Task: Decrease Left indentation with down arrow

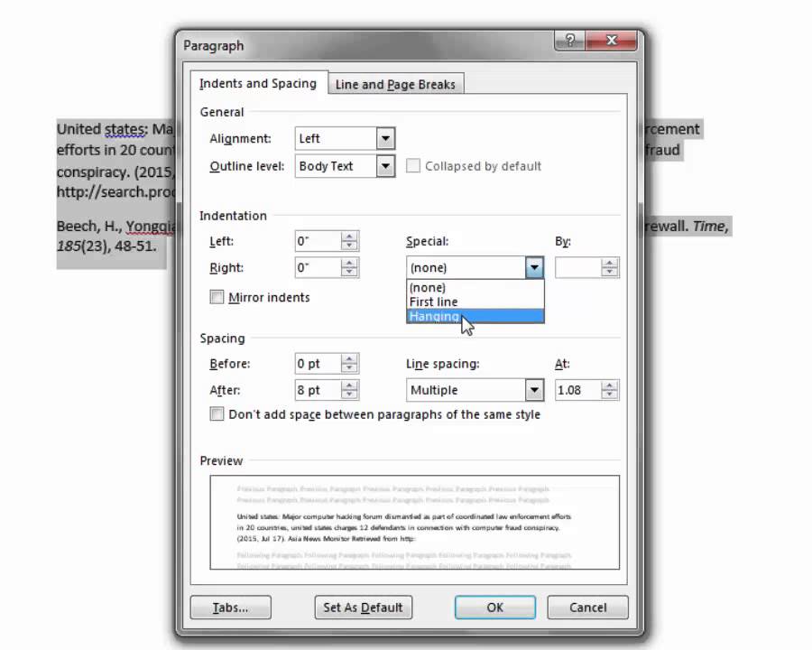Action: (x=349, y=246)
